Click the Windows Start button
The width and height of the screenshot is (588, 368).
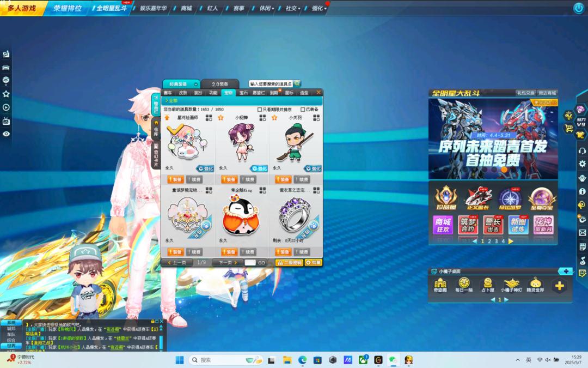click(x=180, y=360)
